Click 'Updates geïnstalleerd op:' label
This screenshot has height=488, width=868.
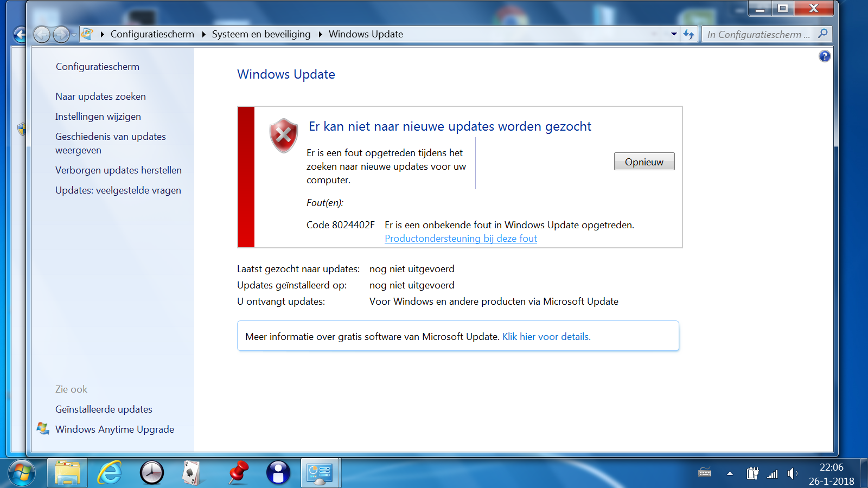[x=292, y=285]
